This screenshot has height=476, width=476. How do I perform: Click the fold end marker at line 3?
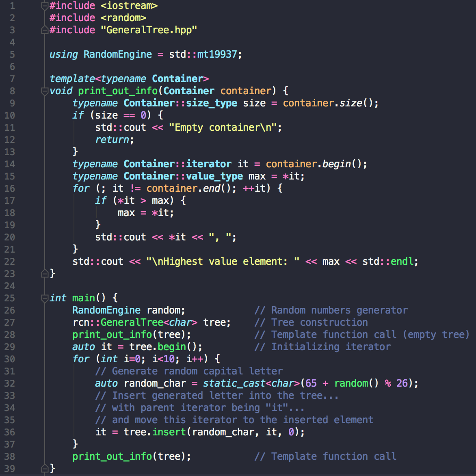coord(45,30)
